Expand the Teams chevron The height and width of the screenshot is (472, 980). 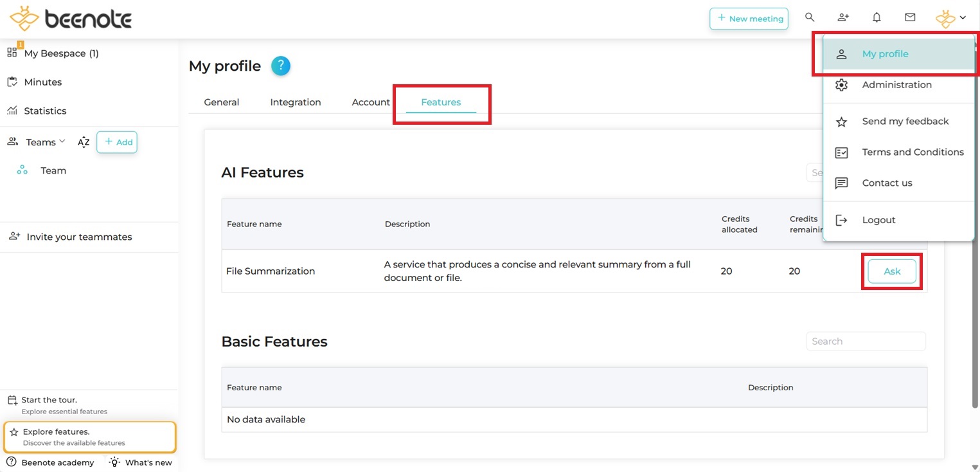pos(62,141)
